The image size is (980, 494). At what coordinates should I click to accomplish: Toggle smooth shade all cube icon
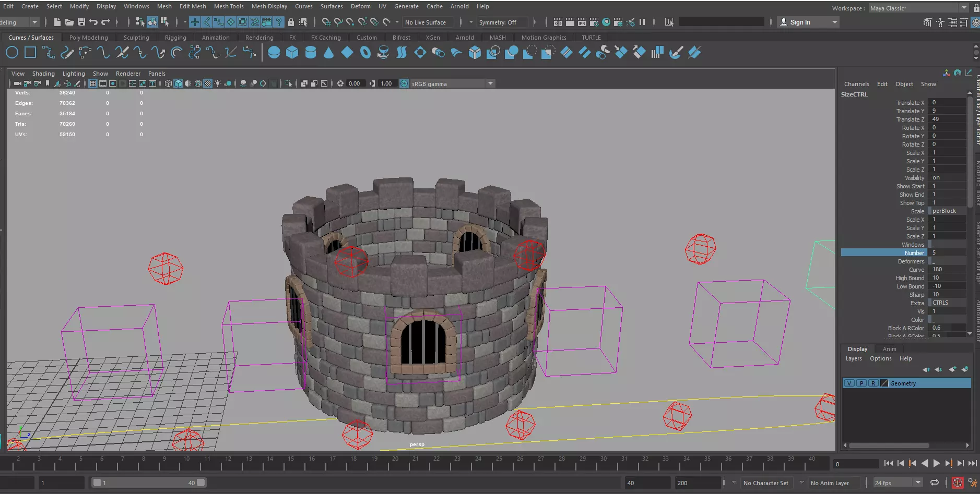click(178, 83)
